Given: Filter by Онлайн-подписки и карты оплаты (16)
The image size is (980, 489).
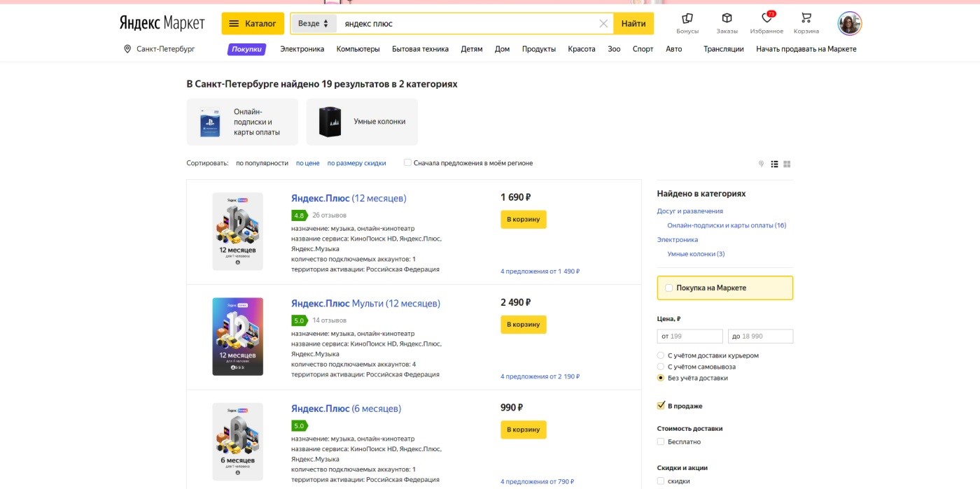Looking at the screenshot, I should pos(727,225).
